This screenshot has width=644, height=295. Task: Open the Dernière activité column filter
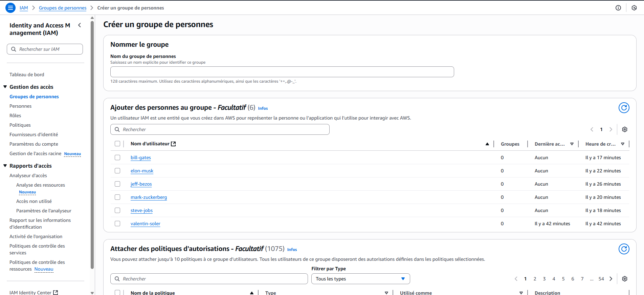point(572,144)
